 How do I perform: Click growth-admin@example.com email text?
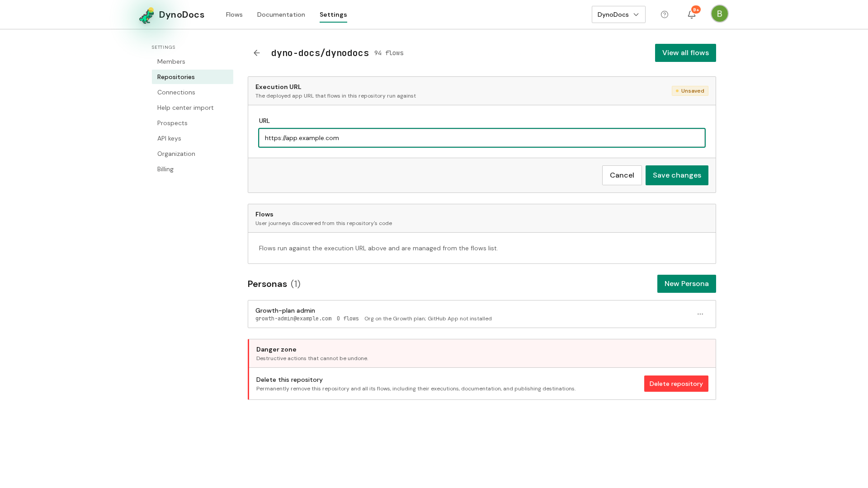point(293,319)
